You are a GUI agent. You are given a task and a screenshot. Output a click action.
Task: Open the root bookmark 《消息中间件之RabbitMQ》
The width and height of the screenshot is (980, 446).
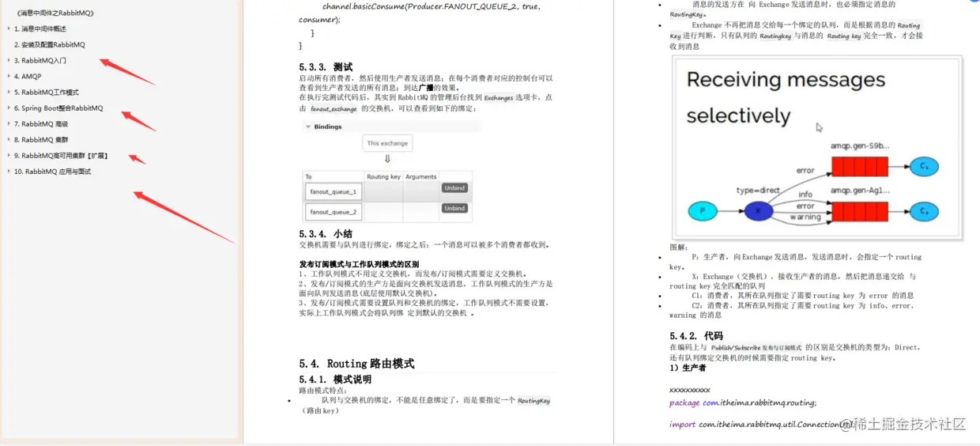click(x=55, y=13)
